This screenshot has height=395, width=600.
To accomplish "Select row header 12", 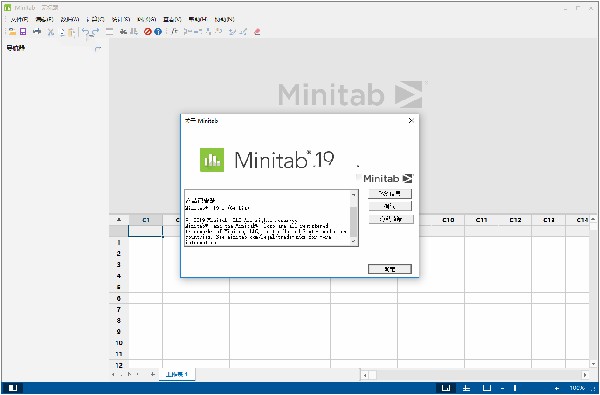I will [x=119, y=365].
